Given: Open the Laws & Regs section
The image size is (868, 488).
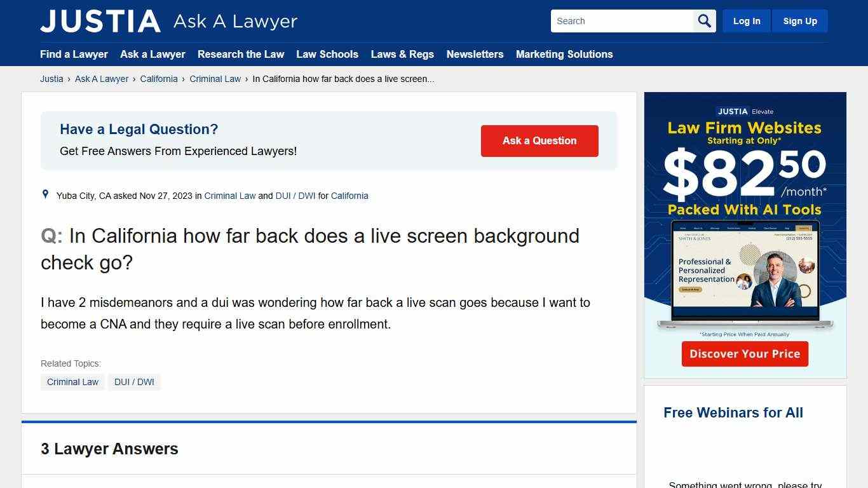Looking at the screenshot, I should tap(402, 55).
